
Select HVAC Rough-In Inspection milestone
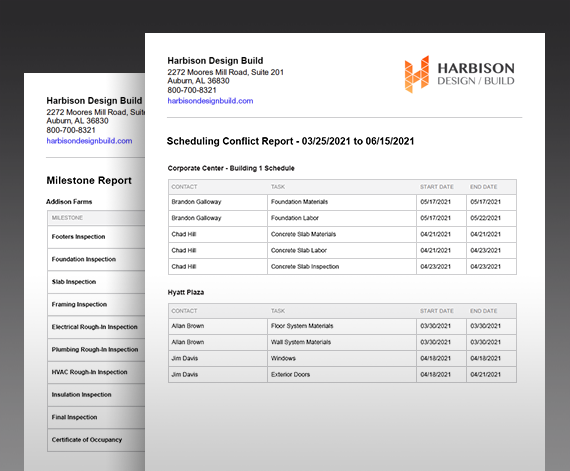pos(89,372)
